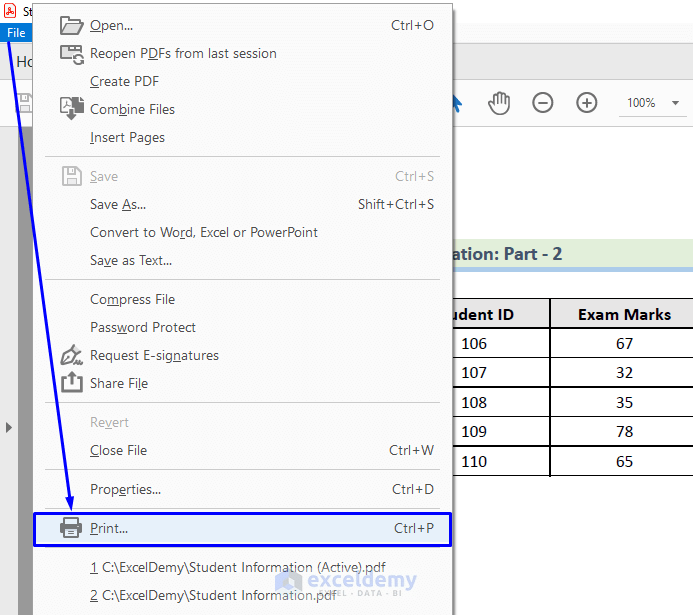Click student ID cell 110
693x615 pixels.
501,461
